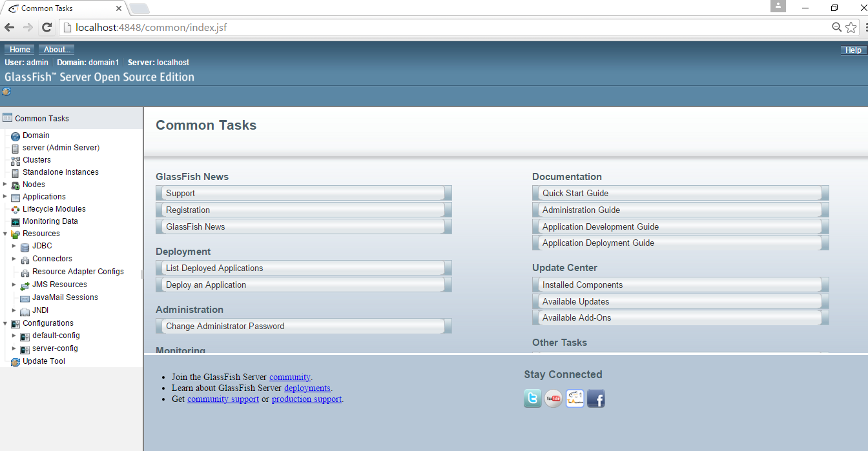This screenshot has height=451, width=868.
Task: Open the Facebook icon under Stay Connected
Action: click(596, 399)
